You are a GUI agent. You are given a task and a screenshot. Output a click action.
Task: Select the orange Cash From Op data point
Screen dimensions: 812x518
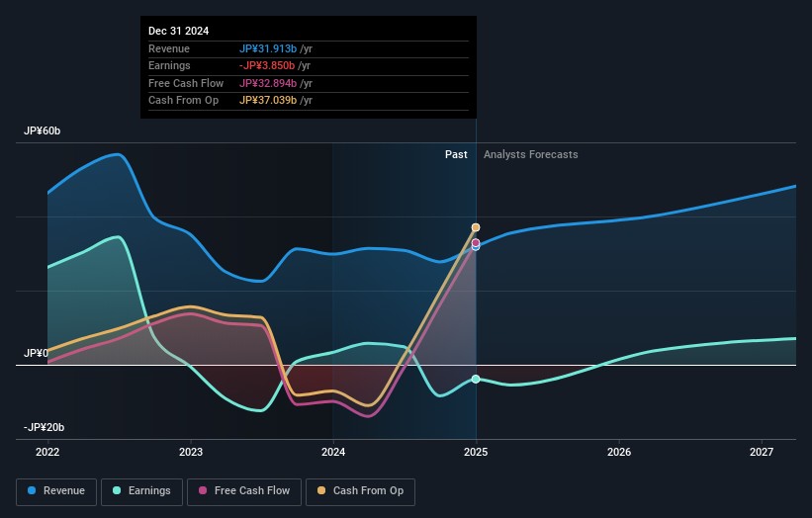point(476,227)
